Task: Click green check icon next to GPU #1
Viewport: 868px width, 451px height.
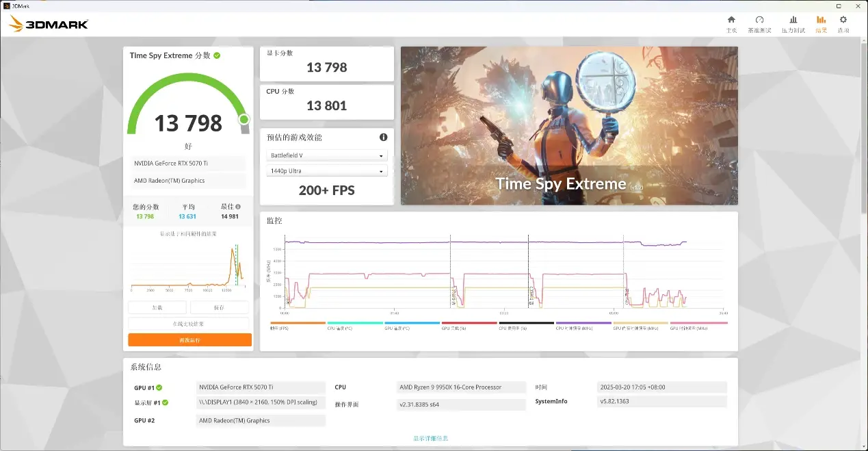Action: point(159,387)
